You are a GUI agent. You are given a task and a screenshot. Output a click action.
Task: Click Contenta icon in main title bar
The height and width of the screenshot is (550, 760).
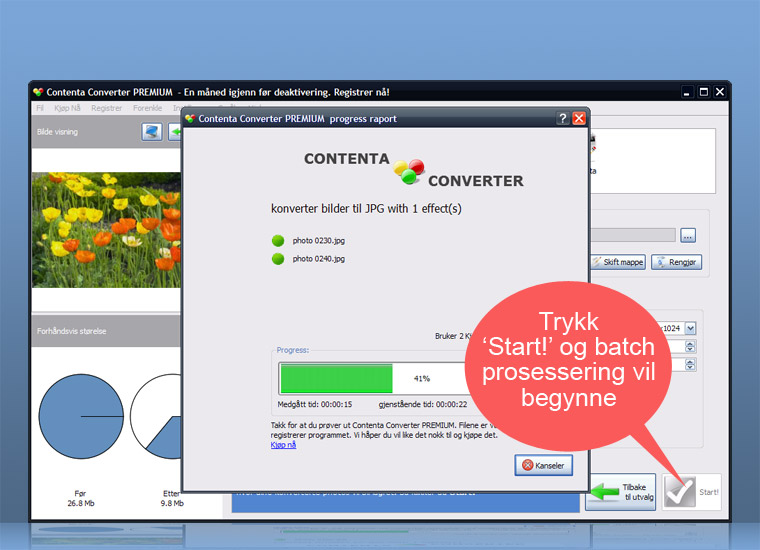click(x=38, y=92)
